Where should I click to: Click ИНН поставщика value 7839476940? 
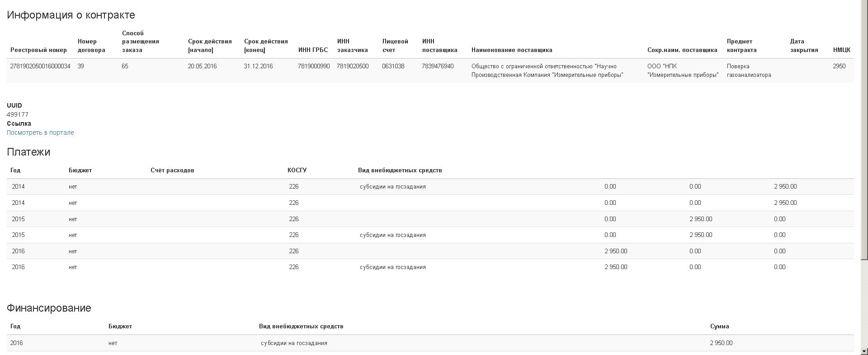pyautogui.click(x=438, y=66)
